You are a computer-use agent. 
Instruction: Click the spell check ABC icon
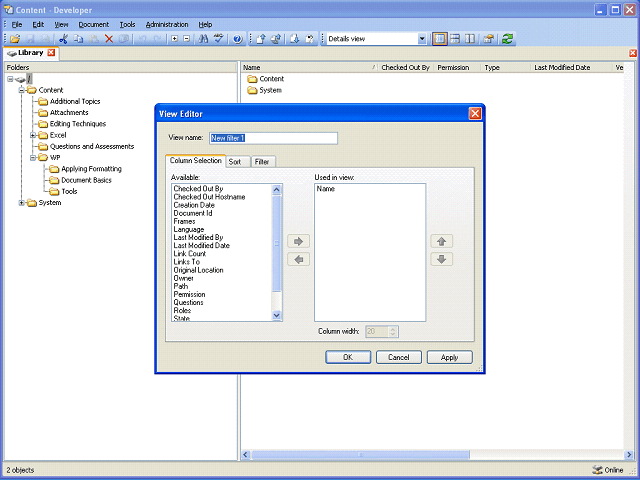[219, 39]
